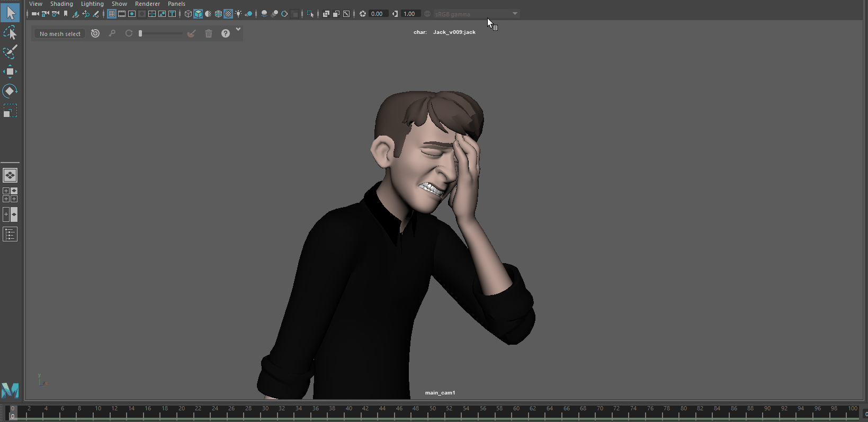Edit the gamma value 1.00
This screenshot has width=868, height=422.
coord(411,14)
